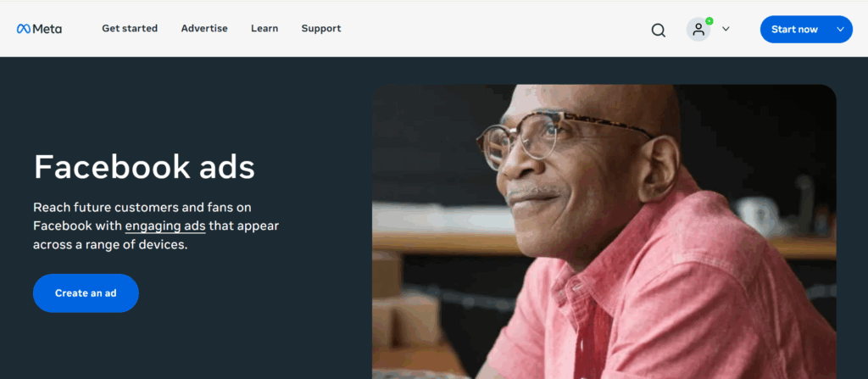Image resolution: width=868 pixels, height=379 pixels.
Task: Open the search magnifier icon
Action: (658, 30)
